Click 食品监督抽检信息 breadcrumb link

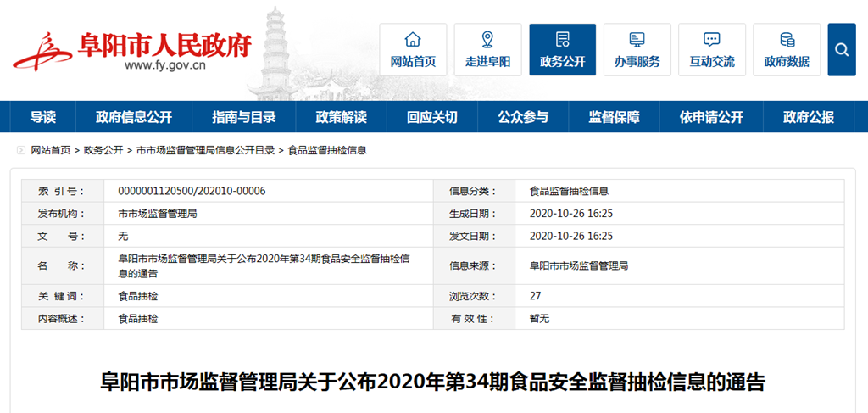point(327,150)
